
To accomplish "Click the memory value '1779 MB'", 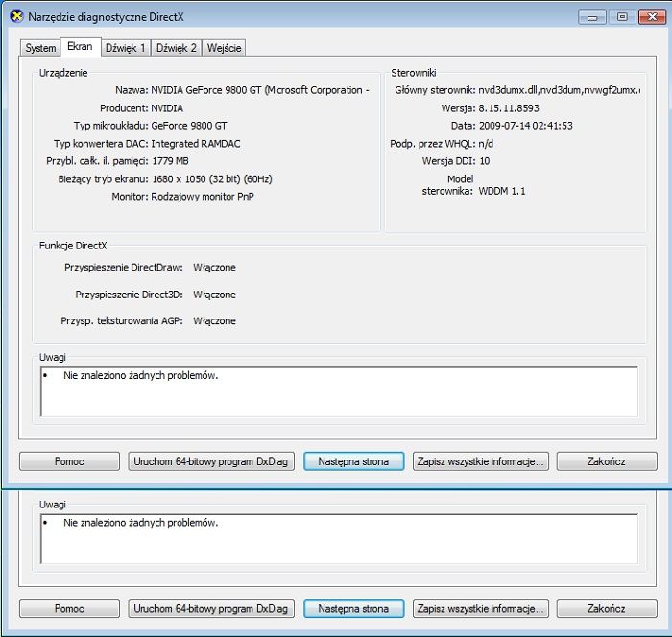I will (x=170, y=161).
